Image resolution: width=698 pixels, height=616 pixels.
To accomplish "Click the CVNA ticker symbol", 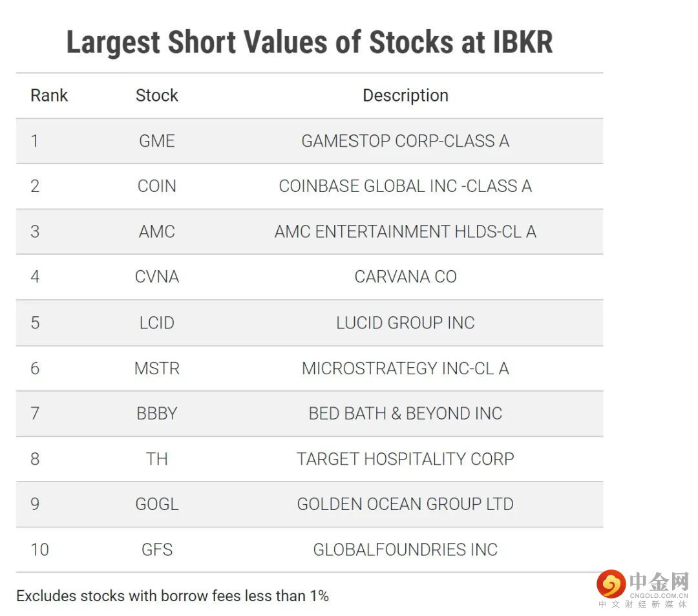I will [x=157, y=277].
